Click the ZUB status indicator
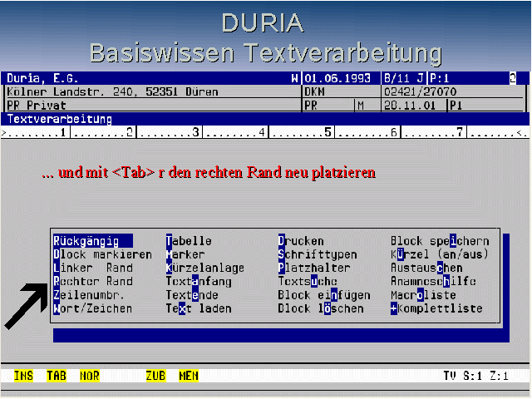The width and height of the screenshot is (532, 399). [155, 376]
